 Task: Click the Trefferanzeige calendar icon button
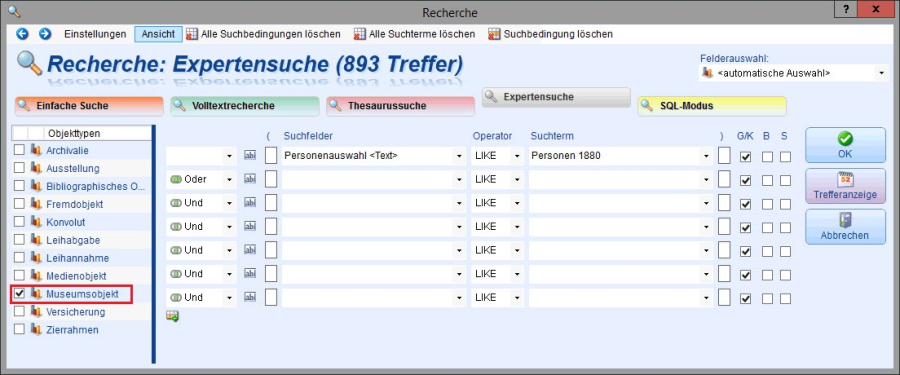pos(845,186)
